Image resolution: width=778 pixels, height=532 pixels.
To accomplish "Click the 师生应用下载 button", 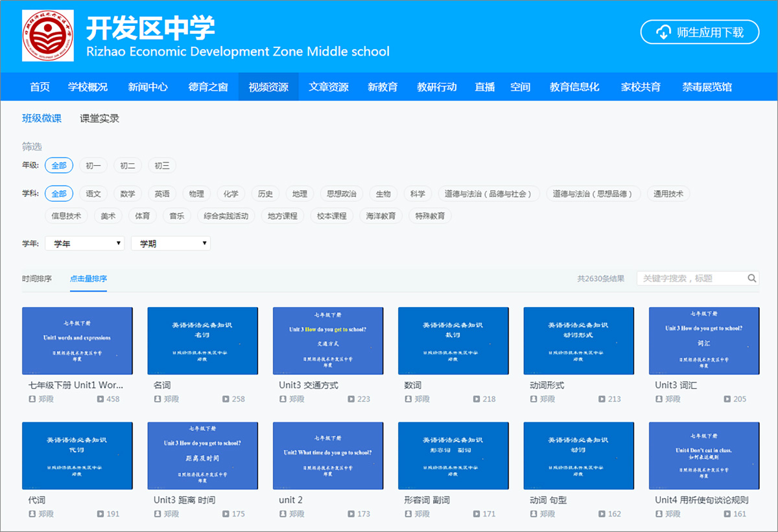I will 700,32.
